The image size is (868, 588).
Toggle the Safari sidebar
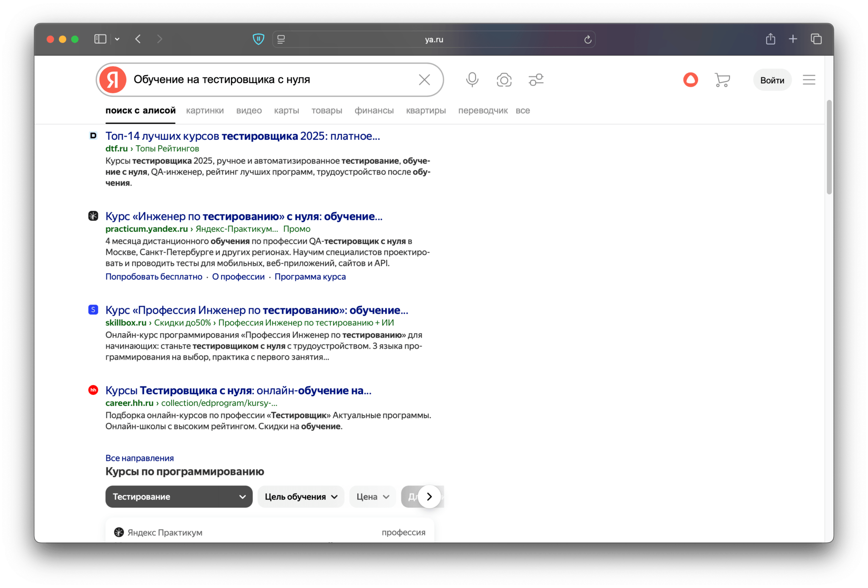coord(100,39)
